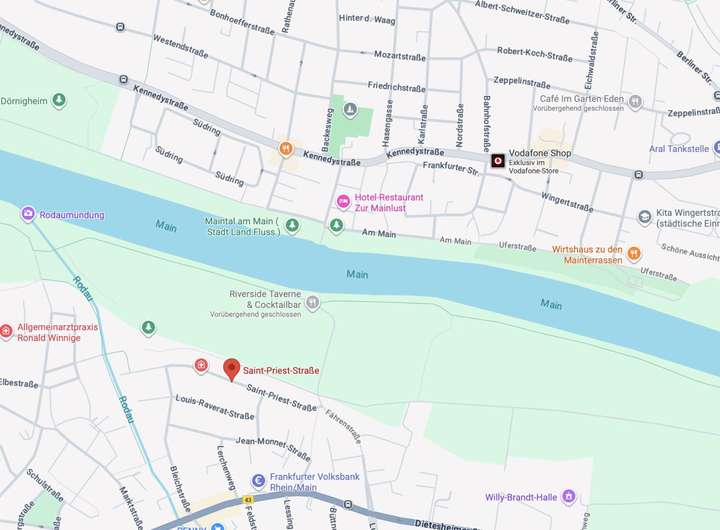Select the Maintal am Main park icon
Image resolution: width=720 pixels, height=530 pixels.
(292, 226)
